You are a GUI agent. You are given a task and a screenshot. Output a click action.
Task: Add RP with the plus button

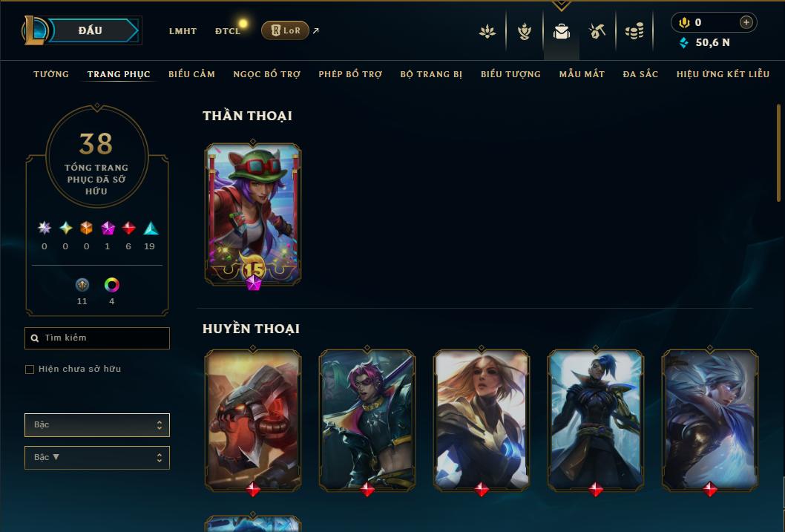[746, 22]
